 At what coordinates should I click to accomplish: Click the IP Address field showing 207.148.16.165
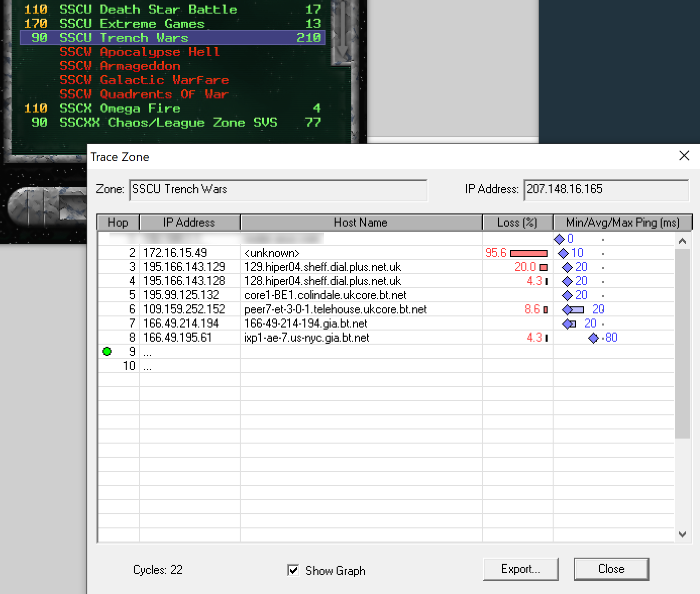click(x=606, y=190)
